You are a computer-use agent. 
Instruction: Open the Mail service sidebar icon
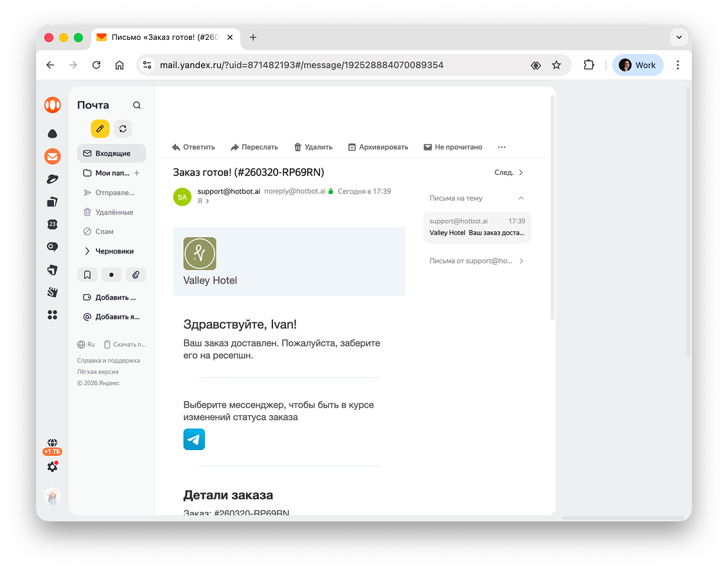53,156
